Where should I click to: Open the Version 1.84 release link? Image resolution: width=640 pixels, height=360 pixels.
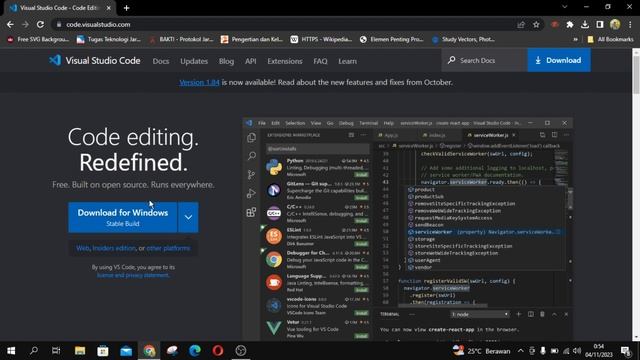click(x=199, y=82)
